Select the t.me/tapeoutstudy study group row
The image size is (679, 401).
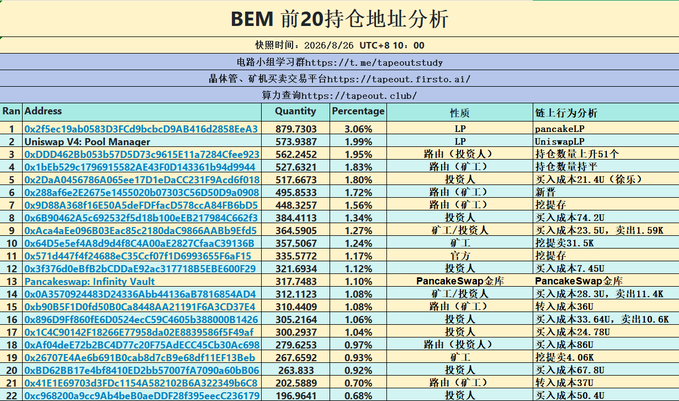340,62
